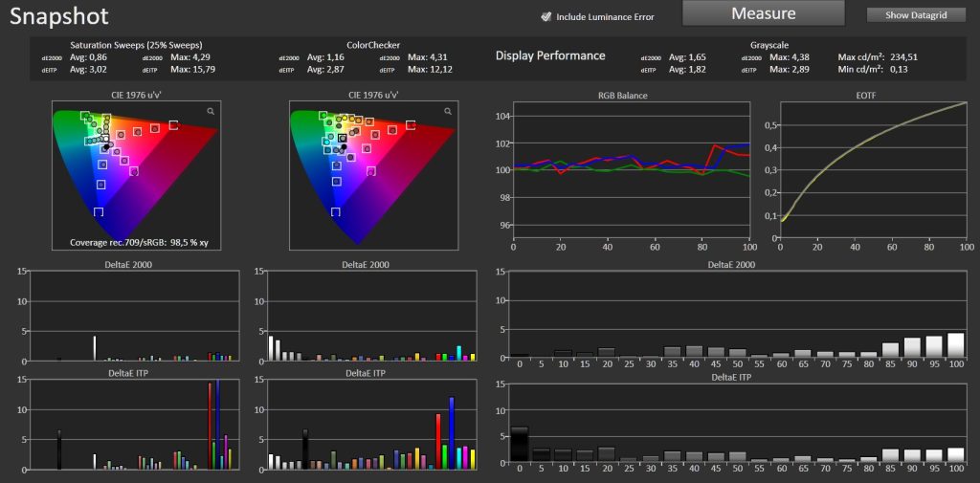Click the ColorChecker Max 12,12 dEITP value
The width and height of the screenshot is (980, 483).
click(x=430, y=69)
